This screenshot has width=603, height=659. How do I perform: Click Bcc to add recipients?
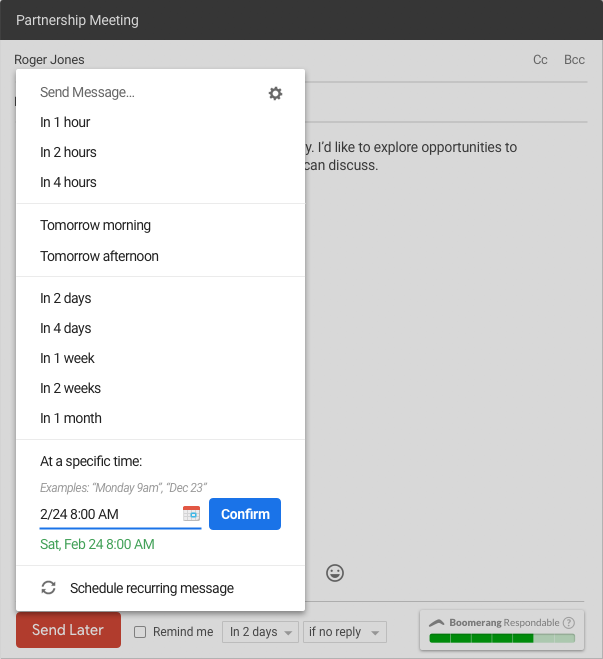[x=574, y=60]
